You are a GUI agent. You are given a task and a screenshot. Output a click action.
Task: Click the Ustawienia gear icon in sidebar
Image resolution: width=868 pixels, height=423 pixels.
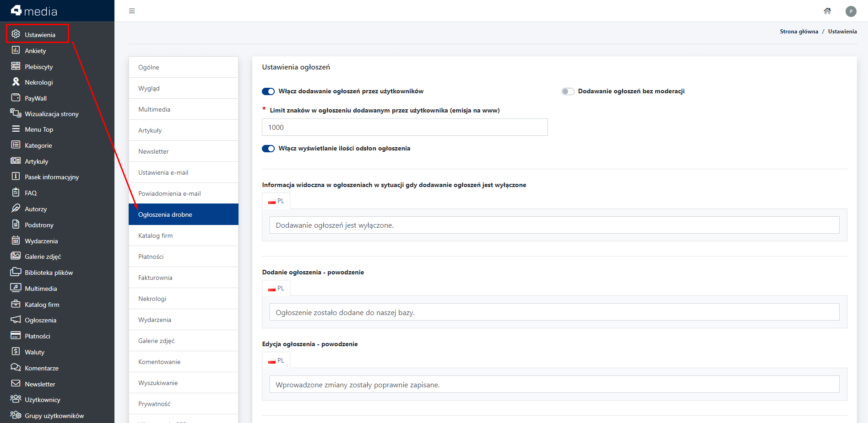tap(16, 34)
